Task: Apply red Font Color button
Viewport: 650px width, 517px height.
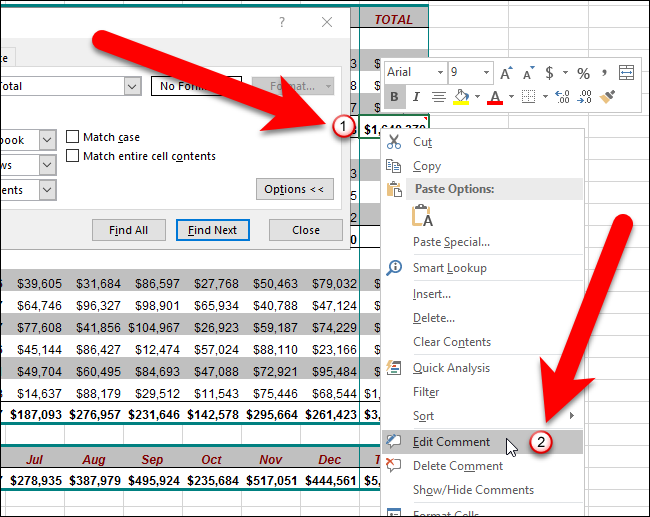Action: (495, 97)
